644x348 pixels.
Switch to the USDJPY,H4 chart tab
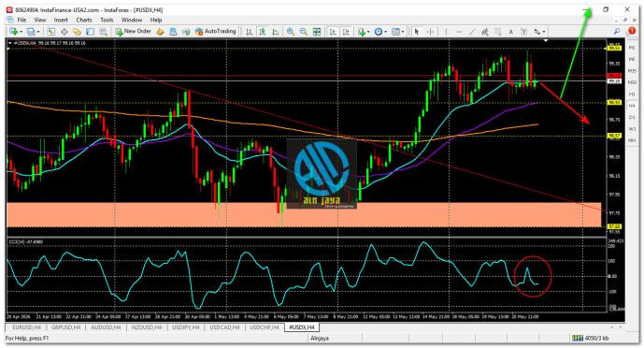point(186,327)
